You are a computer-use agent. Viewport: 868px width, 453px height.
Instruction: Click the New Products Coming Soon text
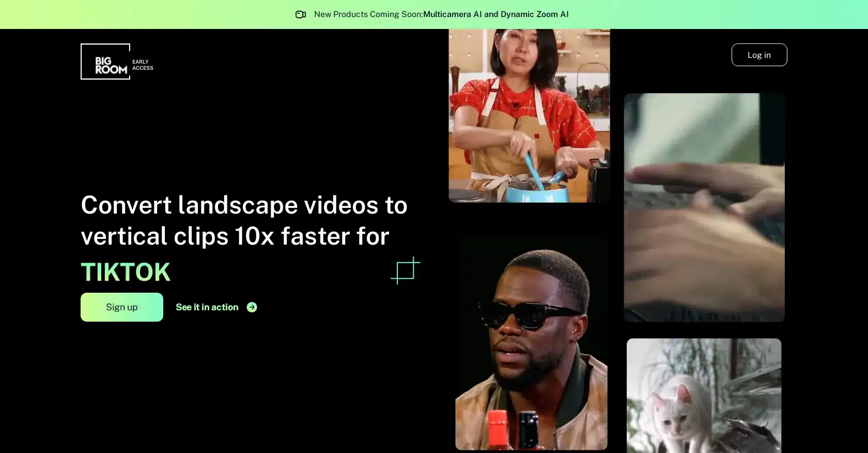click(x=368, y=14)
